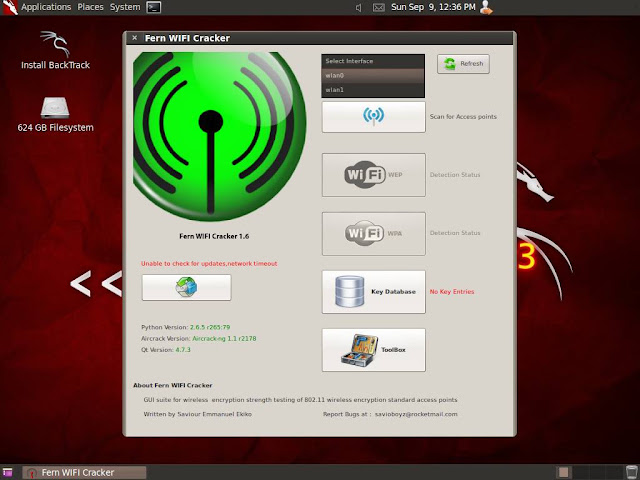
Task: Open the Places menu
Action: click(x=91, y=7)
